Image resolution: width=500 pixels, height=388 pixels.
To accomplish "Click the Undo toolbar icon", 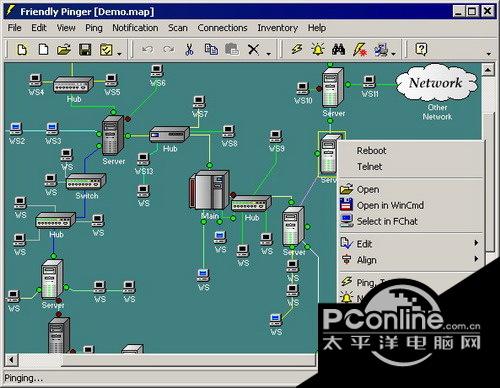I will pos(147,50).
